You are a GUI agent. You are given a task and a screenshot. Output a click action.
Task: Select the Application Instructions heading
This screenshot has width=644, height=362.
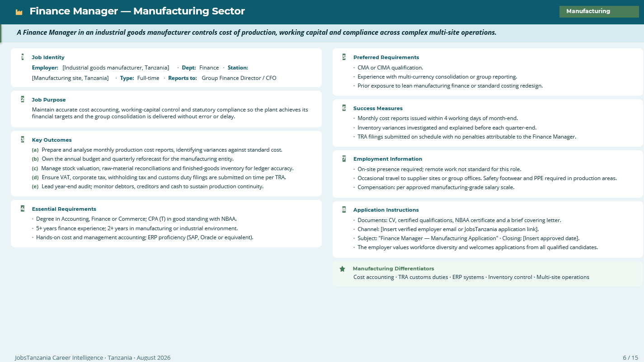(386, 210)
